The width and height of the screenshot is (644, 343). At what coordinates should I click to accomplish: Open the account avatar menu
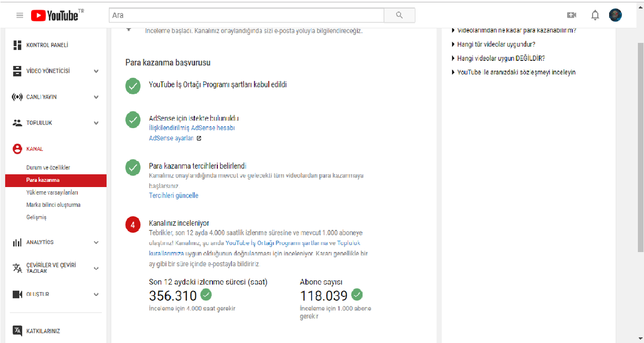tap(615, 15)
